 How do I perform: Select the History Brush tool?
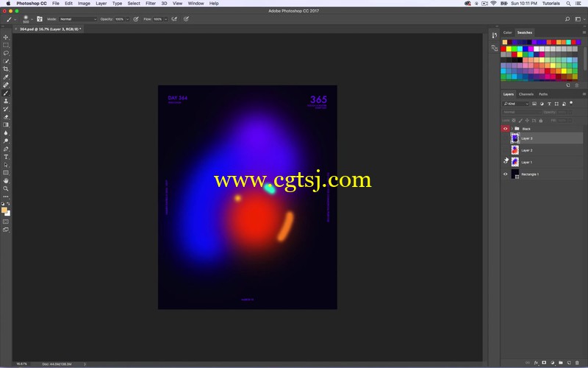(x=6, y=109)
